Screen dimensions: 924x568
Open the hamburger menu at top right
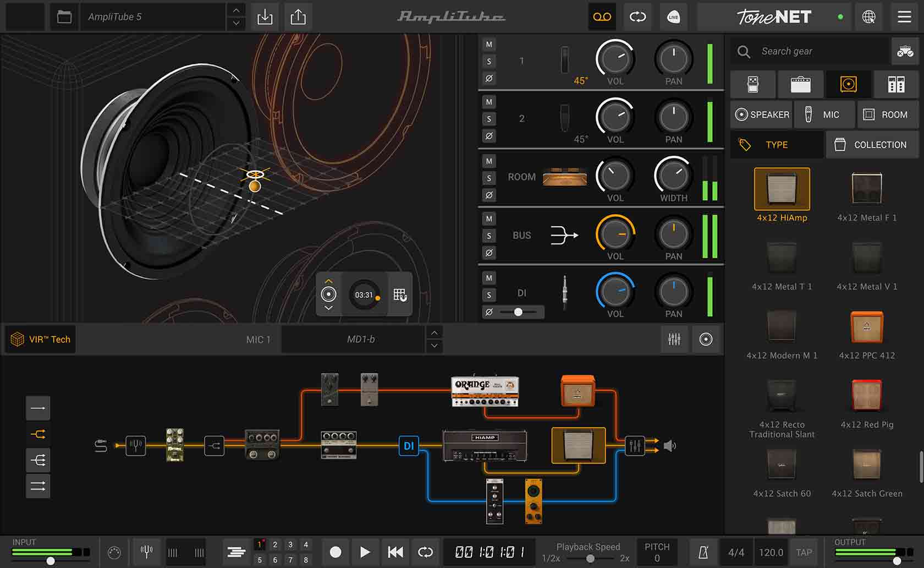pyautogui.click(x=904, y=17)
